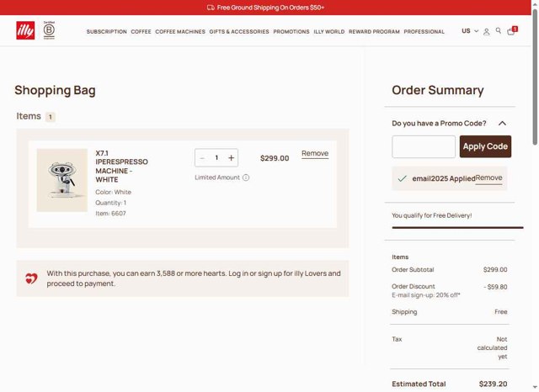Viewport: 539px width, 392px height.
Task: Click the Limited Amount info icon
Action: (246, 177)
